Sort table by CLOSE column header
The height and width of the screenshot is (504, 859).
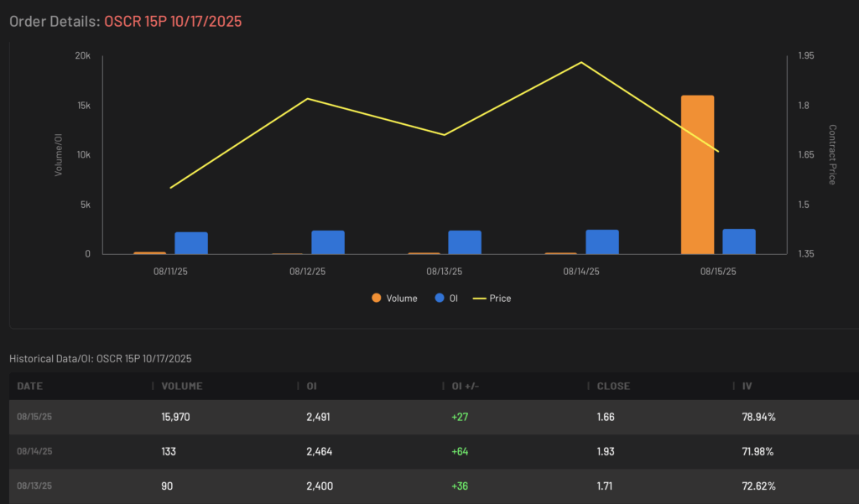pyautogui.click(x=613, y=387)
